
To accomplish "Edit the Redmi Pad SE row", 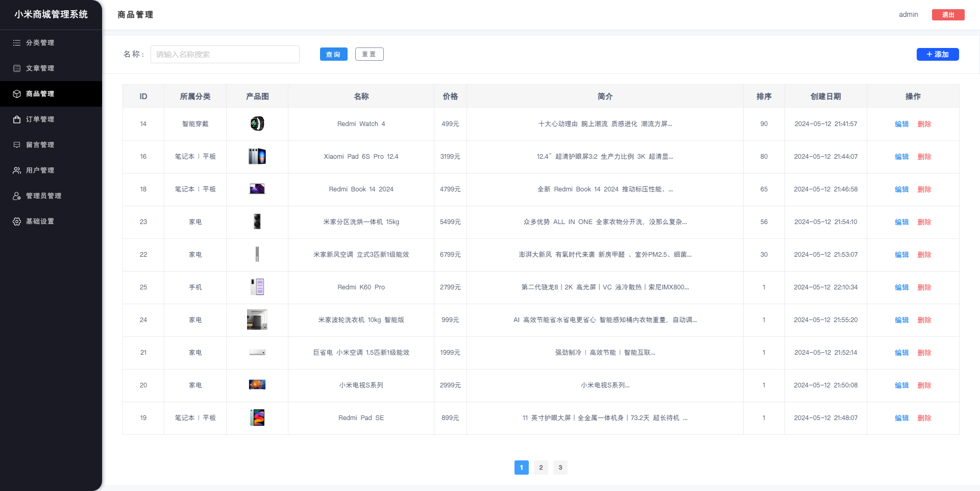I will coord(902,418).
